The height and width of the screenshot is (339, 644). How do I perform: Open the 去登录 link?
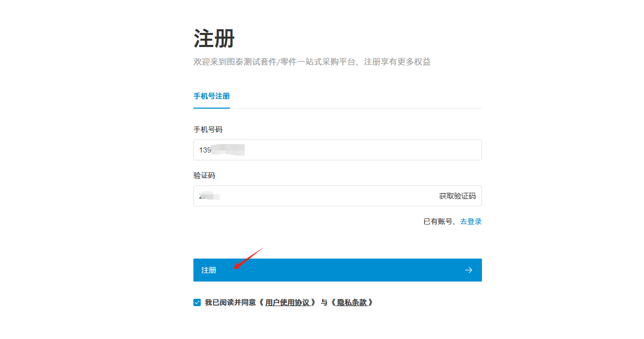point(470,221)
